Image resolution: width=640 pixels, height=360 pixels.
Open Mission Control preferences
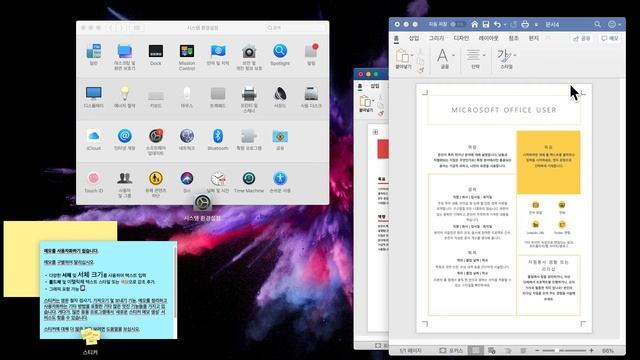point(187,51)
